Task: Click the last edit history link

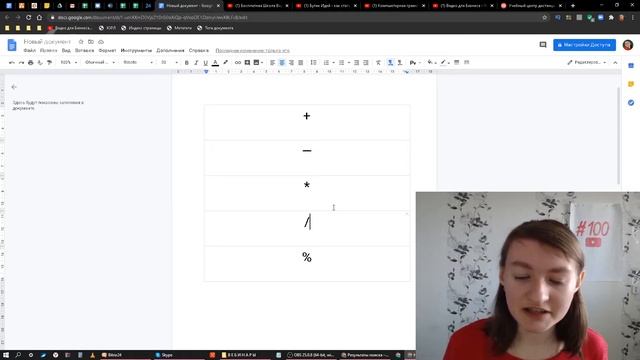Action: pos(252,51)
